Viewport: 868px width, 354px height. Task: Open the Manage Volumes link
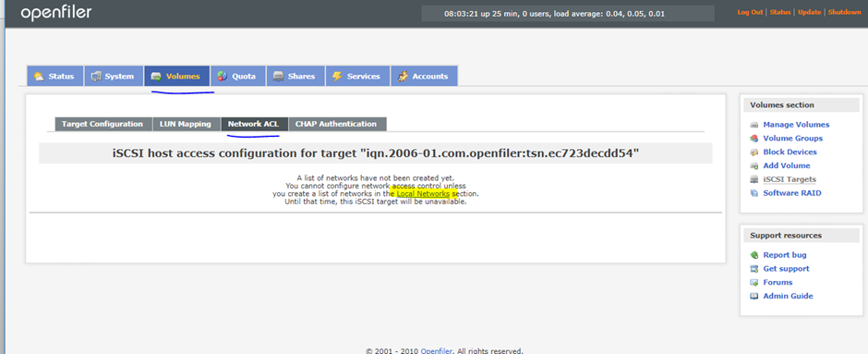[x=796, y=125]
